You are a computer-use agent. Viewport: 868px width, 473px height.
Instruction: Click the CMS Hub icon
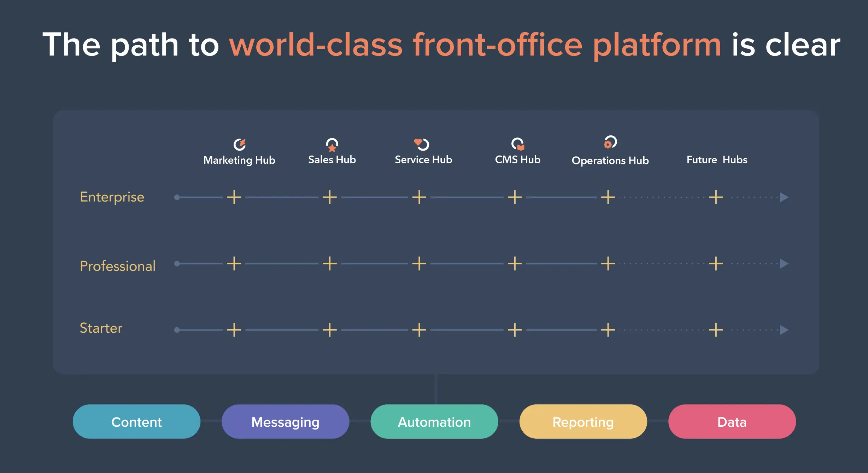(x=518, y=144)
